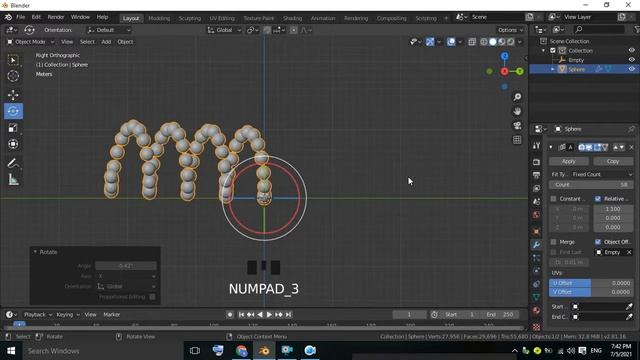Open Active Tool properties tab

click(536, 146)
